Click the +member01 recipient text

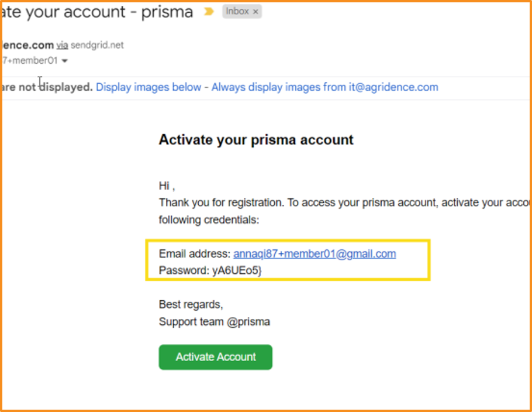(x=30, y=60)
